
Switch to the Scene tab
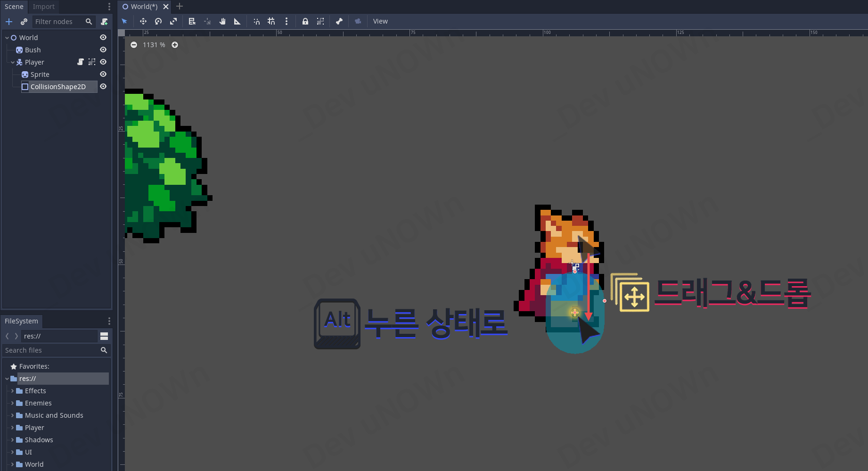(x=14, y=7)
